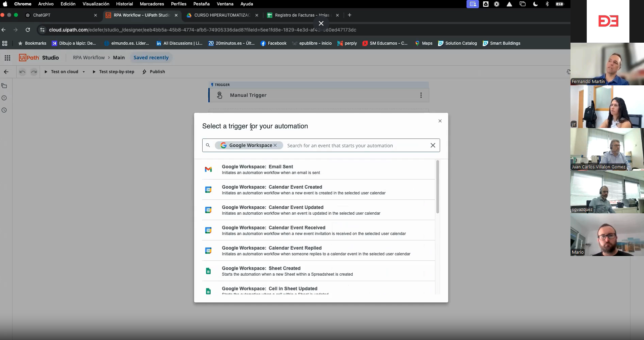The height and width of the screenshot is (340, 644).
Task: Click the Sheet Created sheets icon
Action: (208, 271)
